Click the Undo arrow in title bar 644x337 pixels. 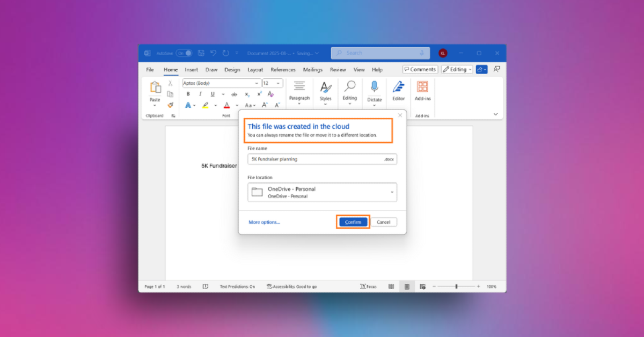(213, 53)
